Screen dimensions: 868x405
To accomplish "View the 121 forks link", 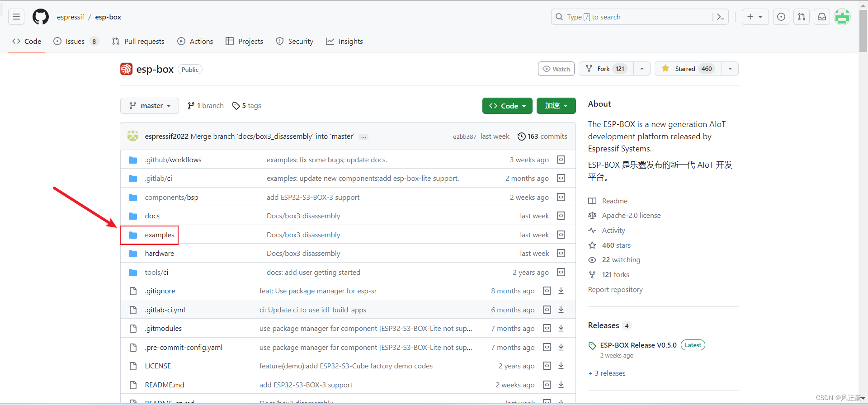I will point(609,274).
